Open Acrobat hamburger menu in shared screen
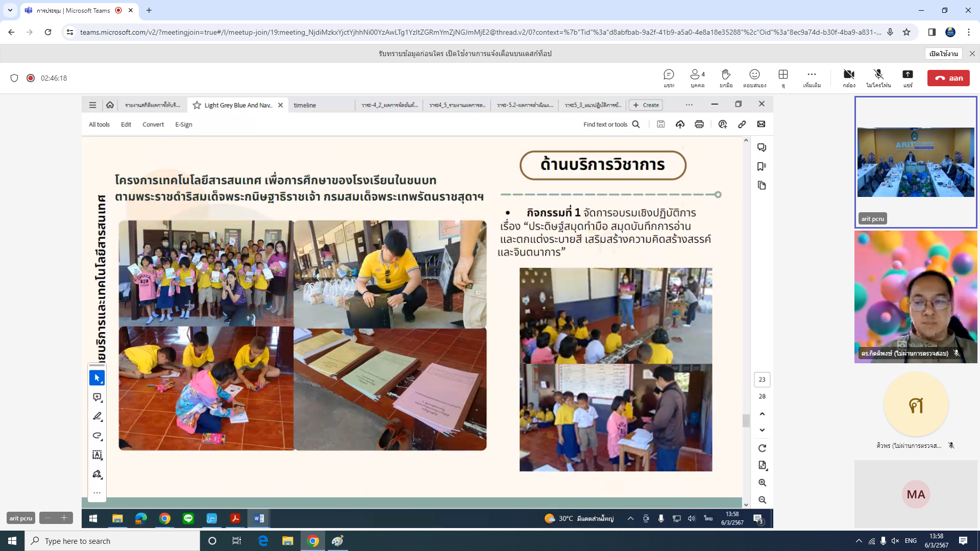The image size is (980, 551). tap(92, 105)
